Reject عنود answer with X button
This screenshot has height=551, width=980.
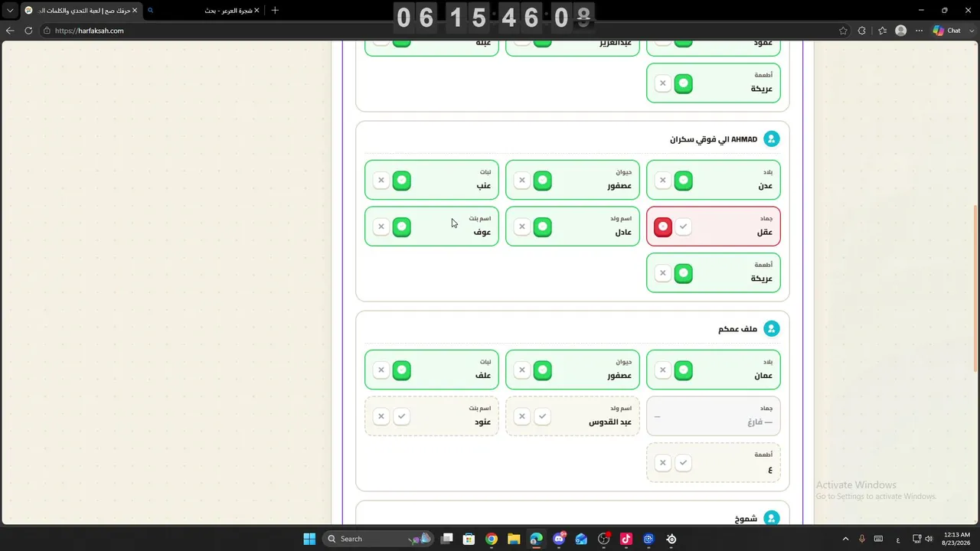(x=381, y=417)
